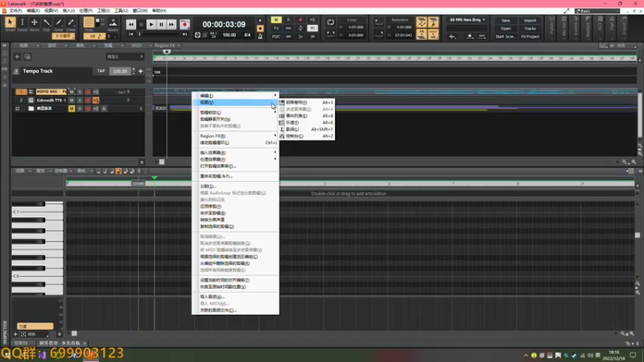
Task: Select the Erase tool
Action: click(x=71, y=23)
